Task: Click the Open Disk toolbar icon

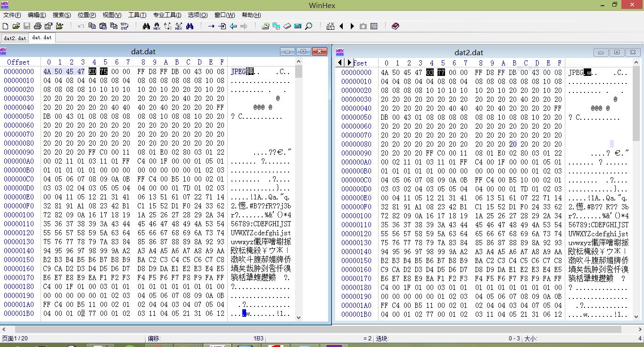Action: 265,26
